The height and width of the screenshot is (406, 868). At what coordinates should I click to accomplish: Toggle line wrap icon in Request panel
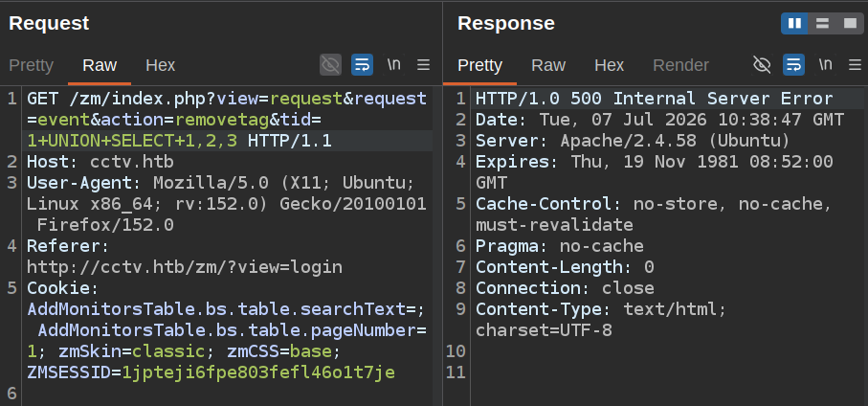tap(362, 65)
